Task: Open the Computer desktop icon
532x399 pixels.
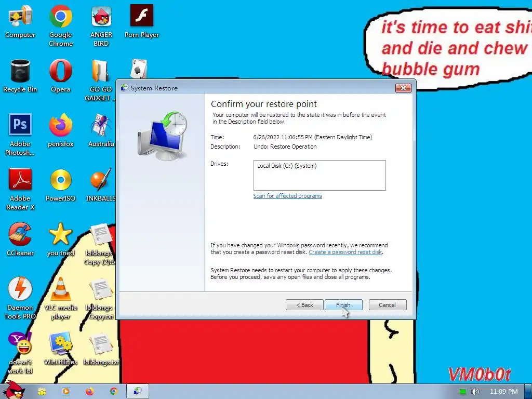Action: click(20, 21)
